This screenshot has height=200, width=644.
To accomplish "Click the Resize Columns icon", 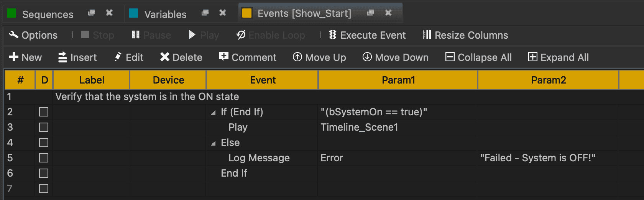I will tap(427, 35).
